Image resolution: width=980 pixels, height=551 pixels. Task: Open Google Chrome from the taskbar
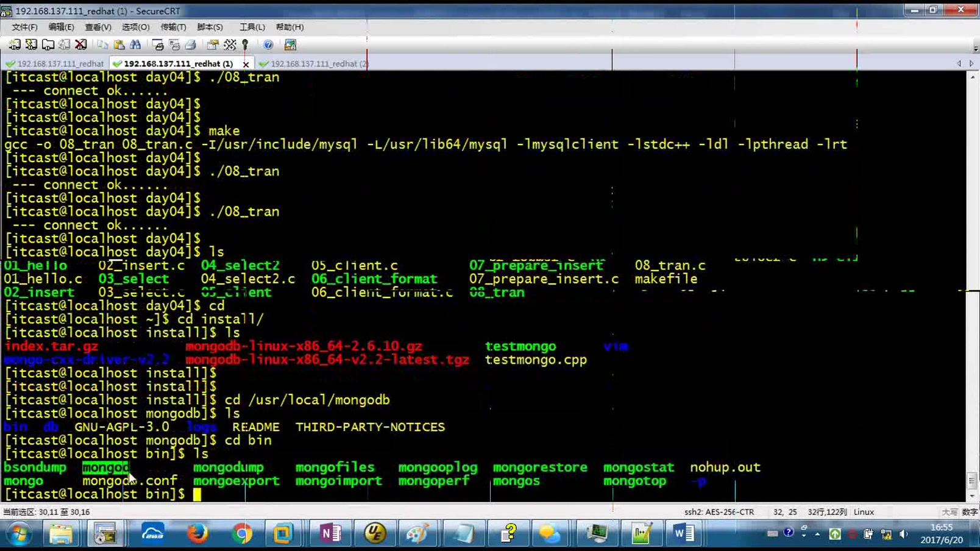coord(244,533)
